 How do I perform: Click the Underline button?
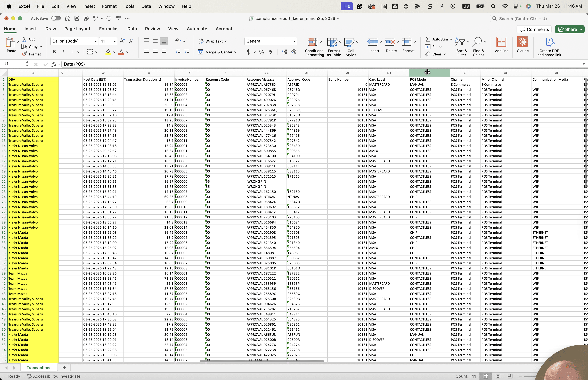pyautogui.click(x=72, y=52)
